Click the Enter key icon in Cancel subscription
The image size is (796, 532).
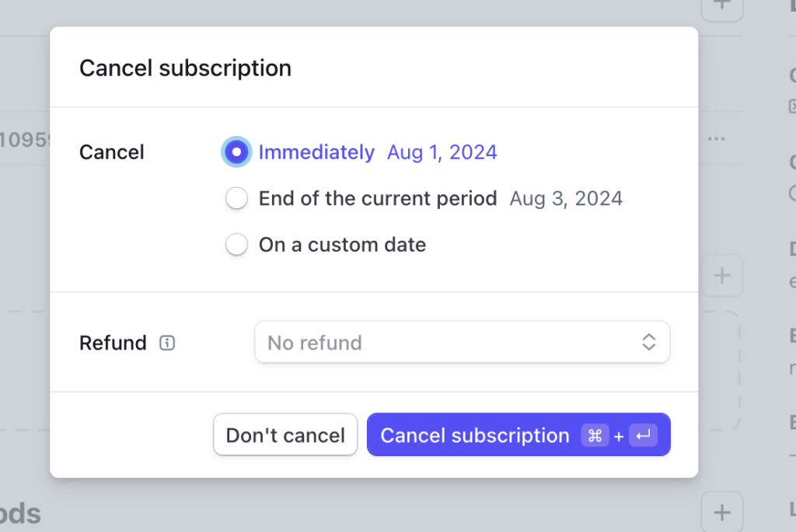[x=643, y=436]
